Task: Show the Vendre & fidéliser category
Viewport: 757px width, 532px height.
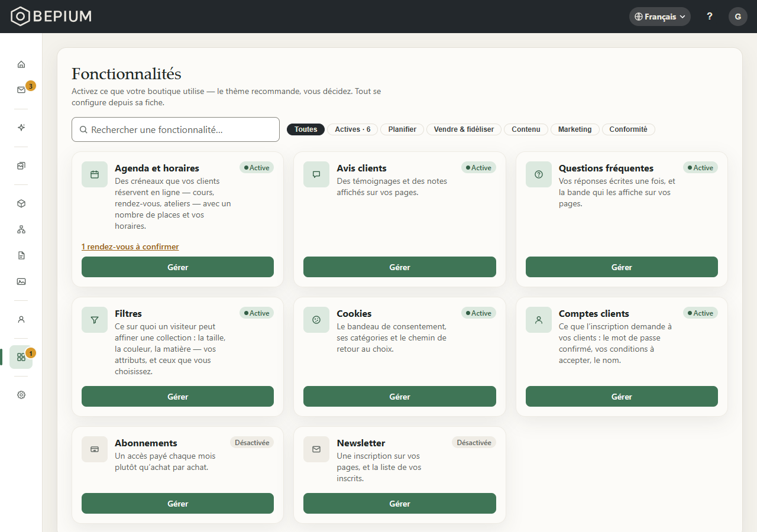Action: (x=464, y=129)
